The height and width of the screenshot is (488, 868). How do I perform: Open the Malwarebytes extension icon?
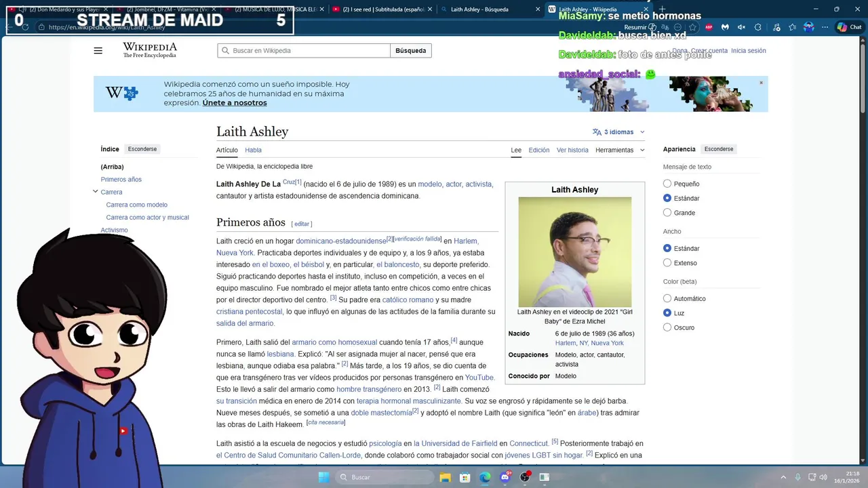pyautogui.click(x=725, y=27)
